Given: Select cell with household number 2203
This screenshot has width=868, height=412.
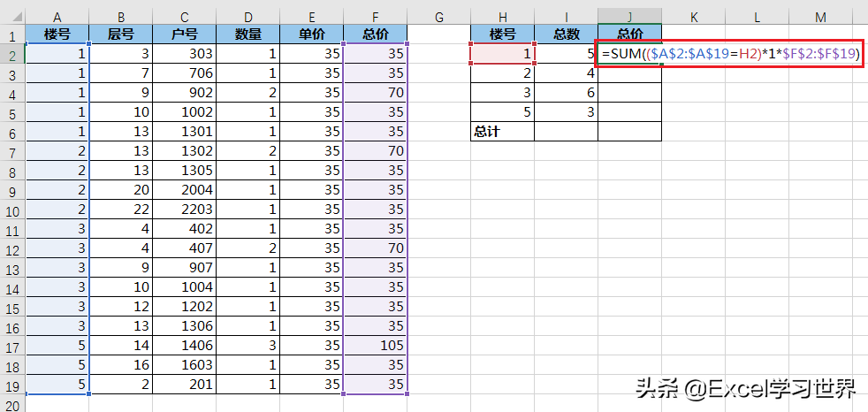Looking at the screenshot, I should click(x=185, y=209).
